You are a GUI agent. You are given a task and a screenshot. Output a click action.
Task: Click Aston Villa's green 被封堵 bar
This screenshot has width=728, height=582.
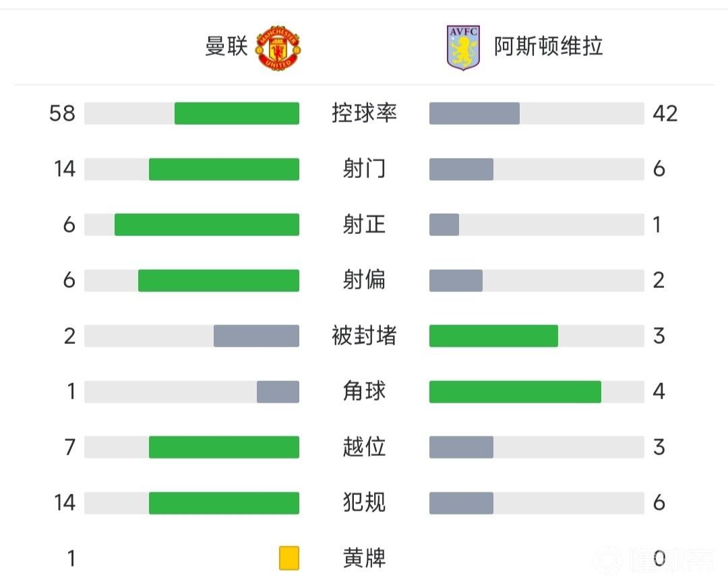[493, 336]
